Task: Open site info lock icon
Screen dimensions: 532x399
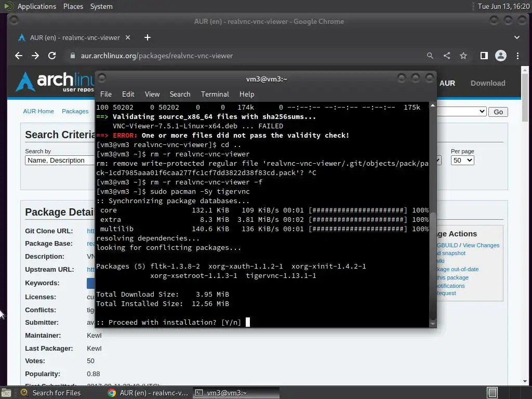Action: pyautogui.click(x=72, y=56)
